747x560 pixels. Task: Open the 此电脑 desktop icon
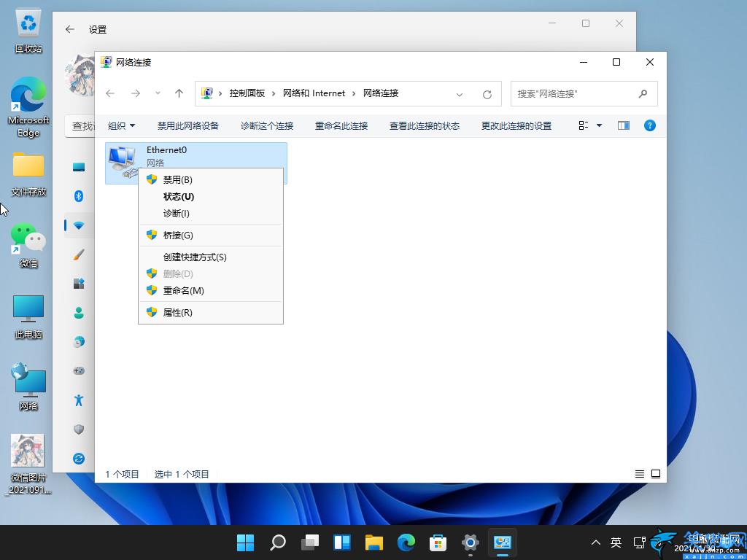tap(28, 316)
